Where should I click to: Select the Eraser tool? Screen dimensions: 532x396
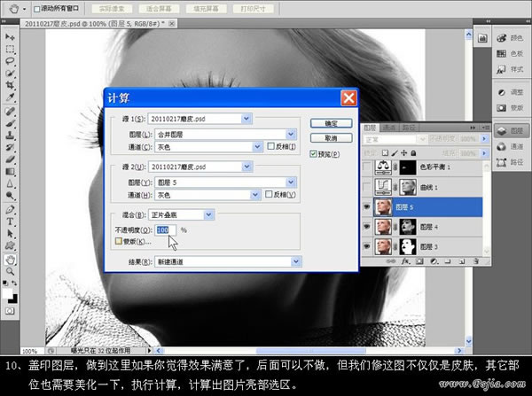tap(10, 159)
